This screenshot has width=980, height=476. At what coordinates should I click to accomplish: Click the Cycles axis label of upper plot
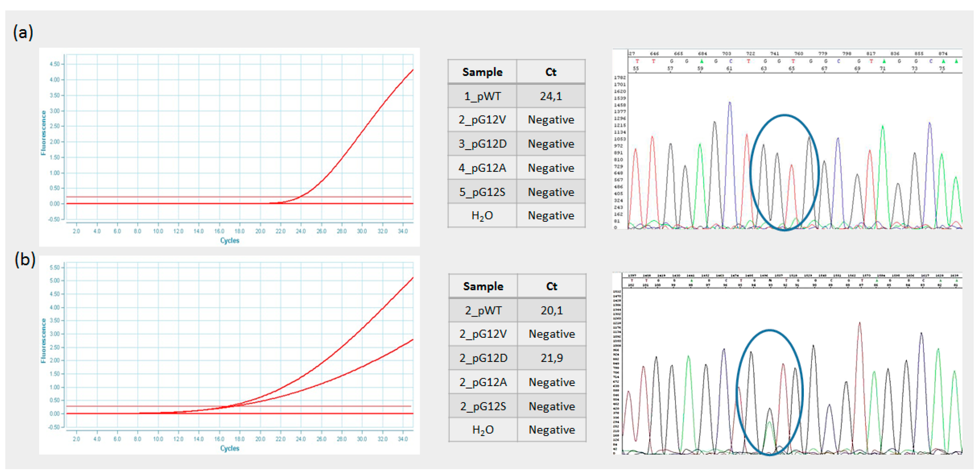pos(229,241)
